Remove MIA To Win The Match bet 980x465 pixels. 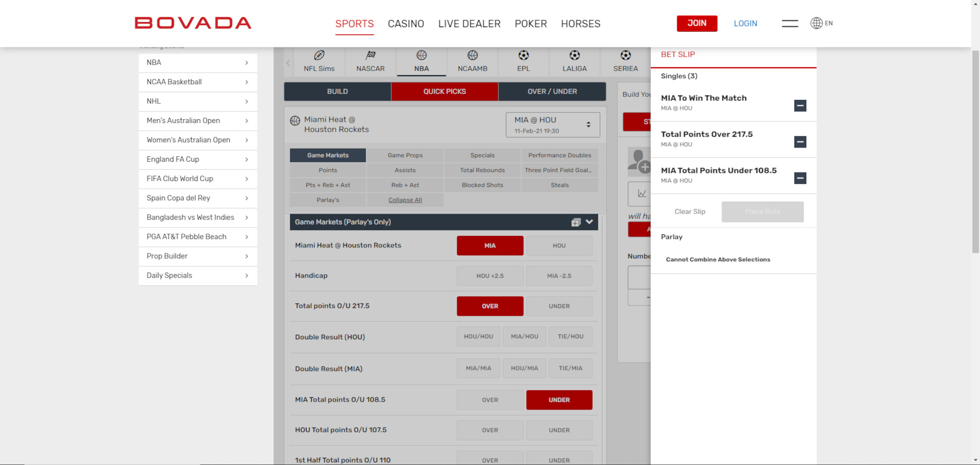(x=800, y=105)
